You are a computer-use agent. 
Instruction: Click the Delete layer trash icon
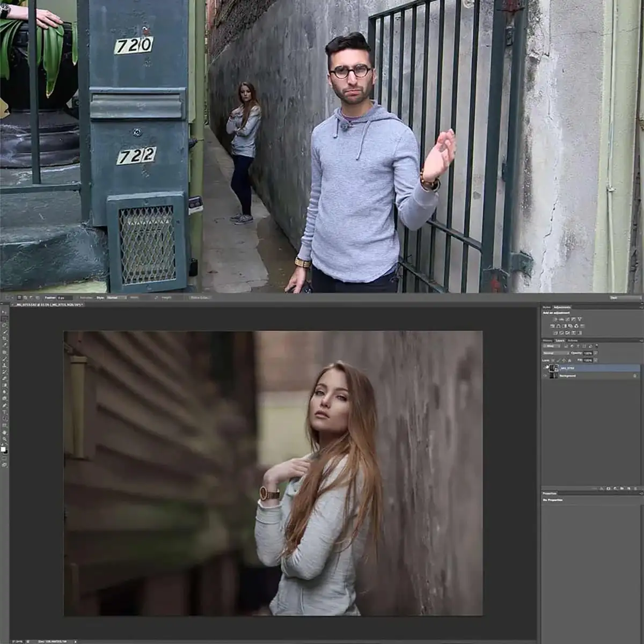pyautogui.click(x=635, y=488)
